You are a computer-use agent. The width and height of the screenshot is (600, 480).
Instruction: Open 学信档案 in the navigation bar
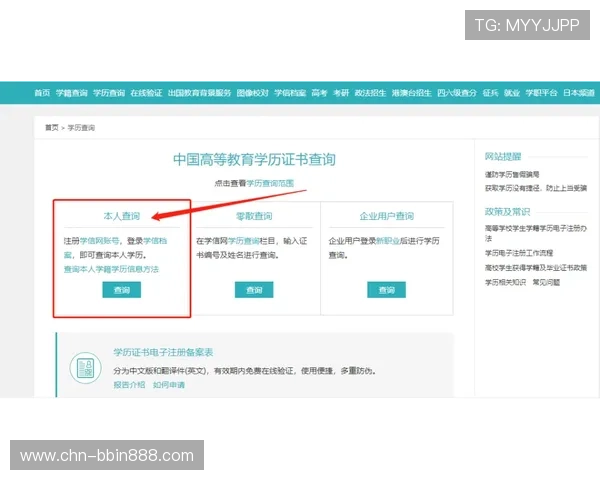[x=290, y=93]
